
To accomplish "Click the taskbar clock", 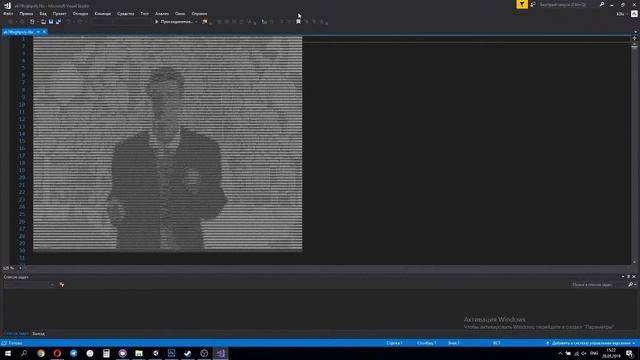I will (x=611, y=353).
